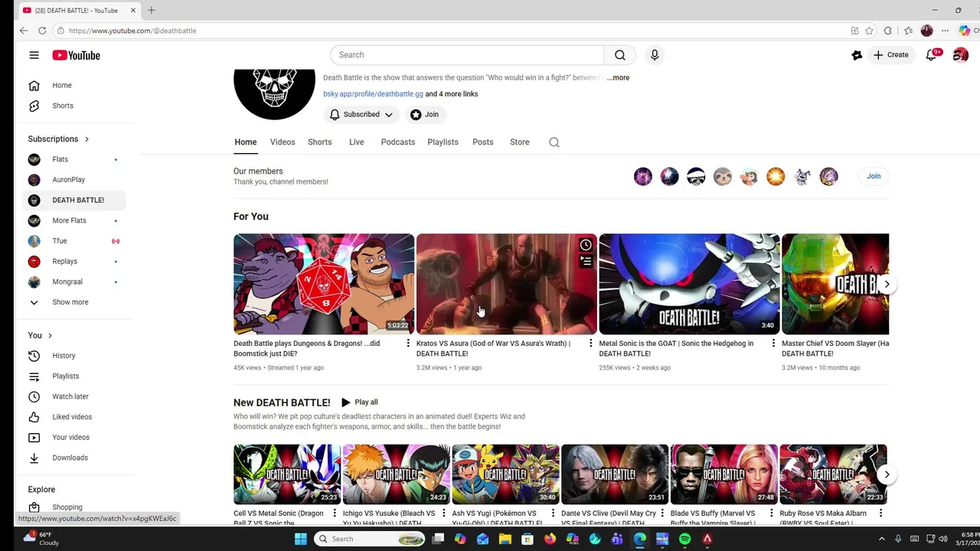Viewport: 980px width, 551px height.
Task: Open the AuronPlay subscription
Action: [74, 180]
